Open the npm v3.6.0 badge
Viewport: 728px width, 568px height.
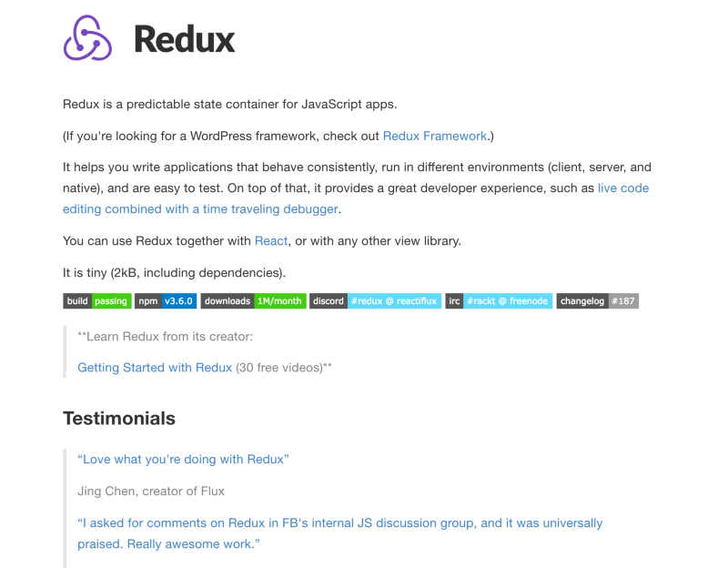(166, 301)
